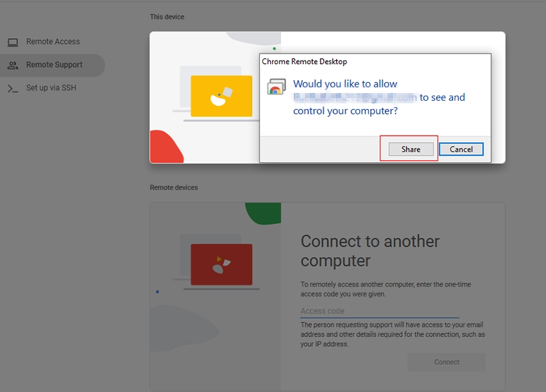
Task: Click the terminal icon beside Set up via SSH
Action: tap(13, 88)
